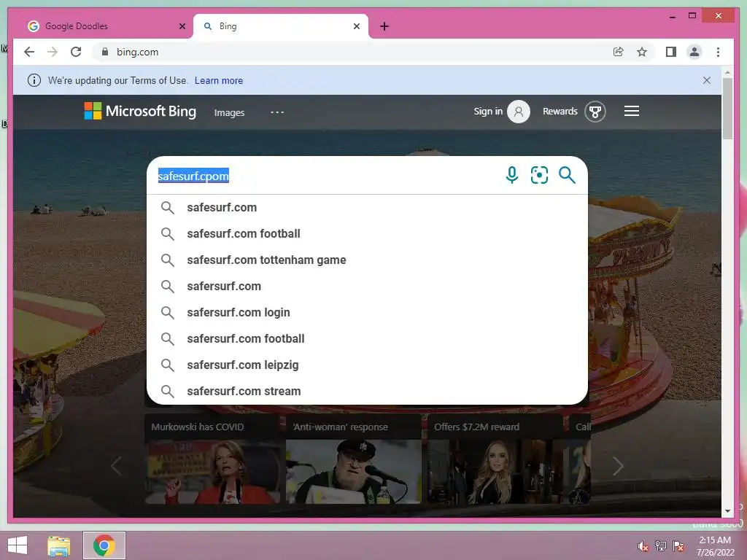This screenshot has height=560, width=747.
Task: Click scrollbar down arrow
Action: coord(727,511)
